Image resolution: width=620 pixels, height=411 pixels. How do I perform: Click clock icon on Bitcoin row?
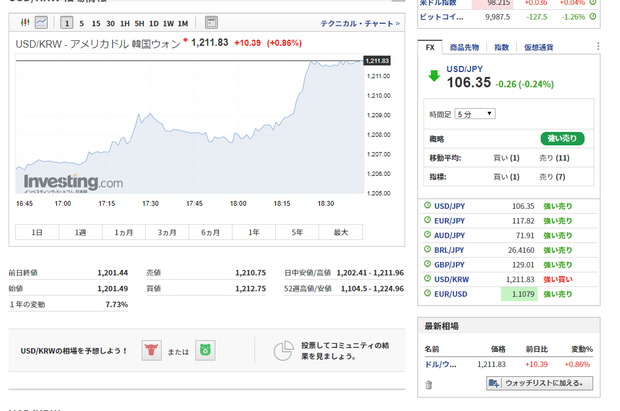[x=593, y=17]
